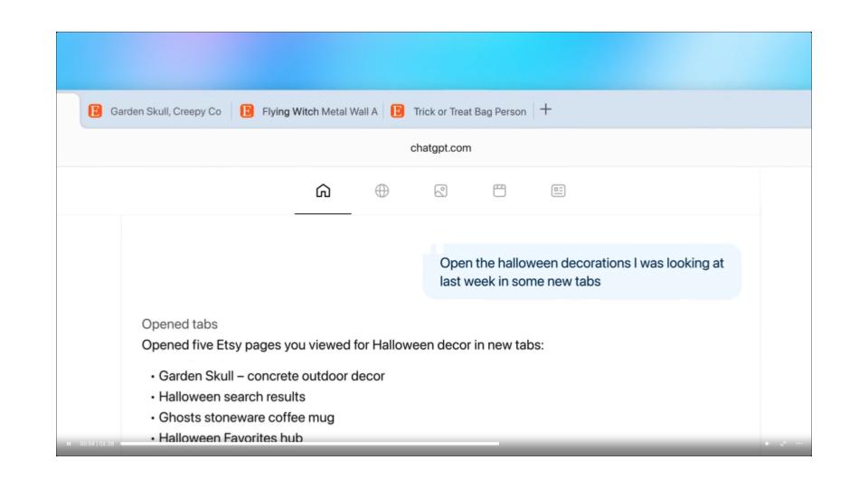Image resolution: width=868 pixels, height=488 pixels.
Task: Select the Home icon in the navigation row
Action: (x=323, y=192)
